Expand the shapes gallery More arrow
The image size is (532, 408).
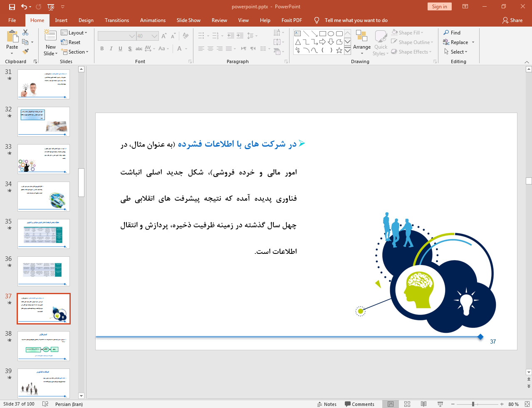[347, 51]
